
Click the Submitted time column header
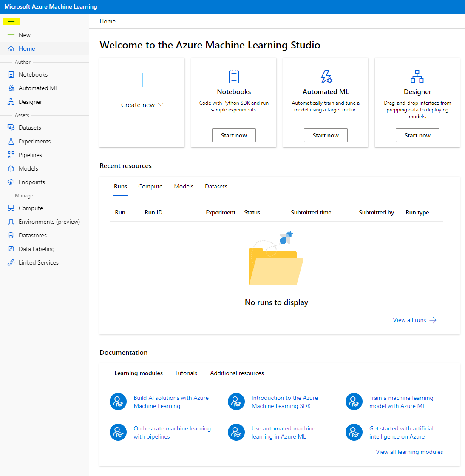click(x=311, y=212)
